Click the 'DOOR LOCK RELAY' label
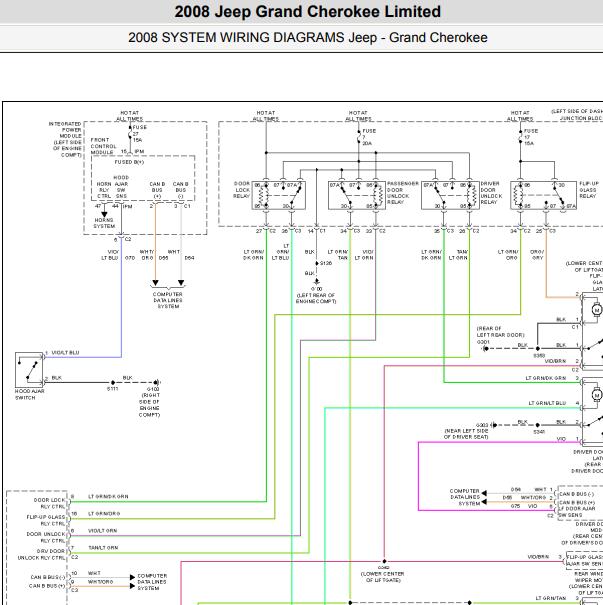Screen dimensions: 603x605 coord(242,190)
